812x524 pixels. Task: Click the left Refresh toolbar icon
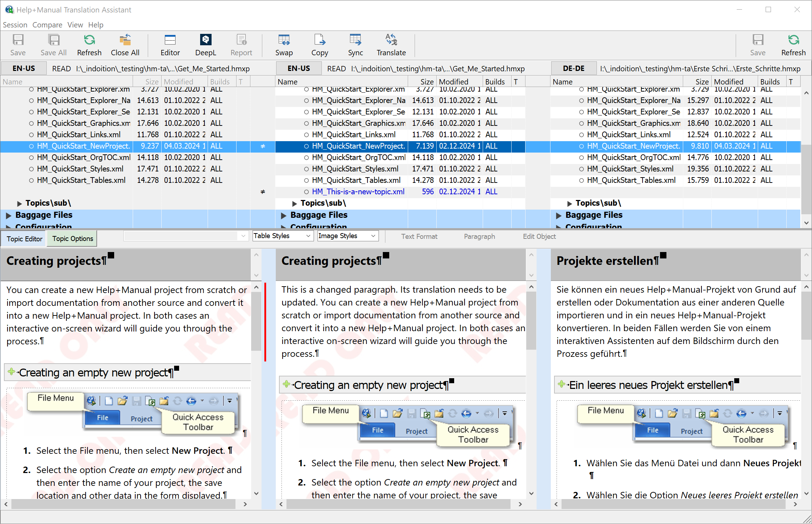[89, 45]
